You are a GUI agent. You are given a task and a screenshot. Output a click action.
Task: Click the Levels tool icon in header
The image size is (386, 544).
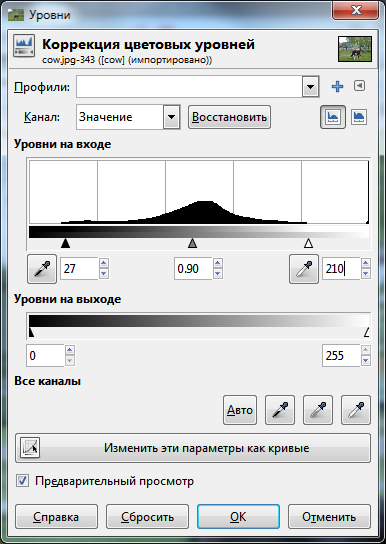[24, 45]
